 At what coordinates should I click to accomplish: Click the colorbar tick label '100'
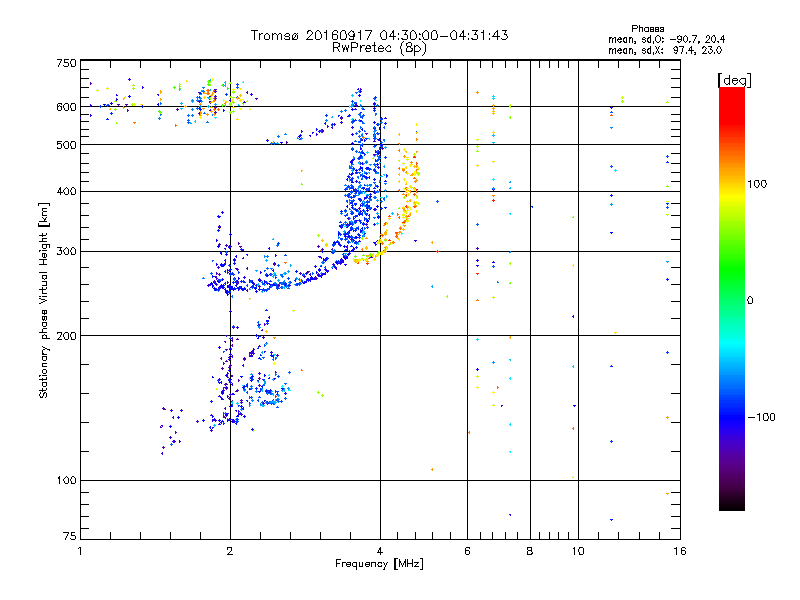[757, 184]
